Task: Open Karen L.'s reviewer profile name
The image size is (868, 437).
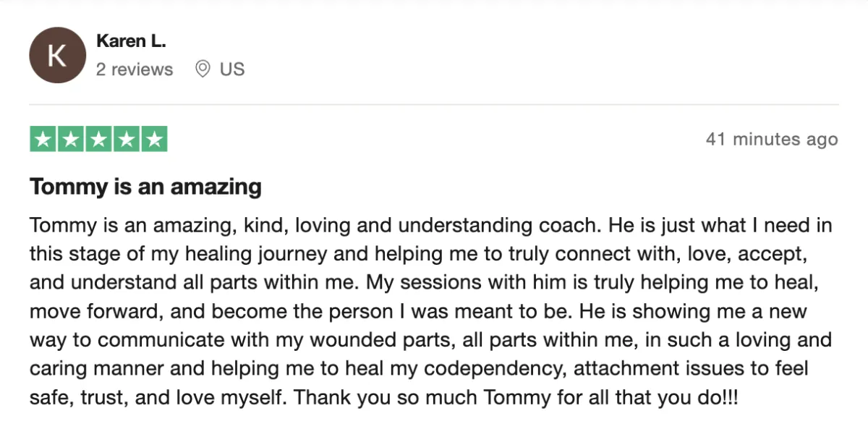Action: point(131,41)
